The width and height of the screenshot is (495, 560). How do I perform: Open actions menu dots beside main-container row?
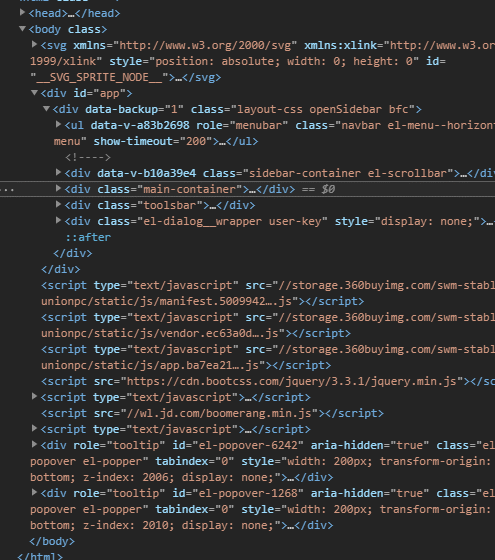pyautogui.click(x=7, y=190)
